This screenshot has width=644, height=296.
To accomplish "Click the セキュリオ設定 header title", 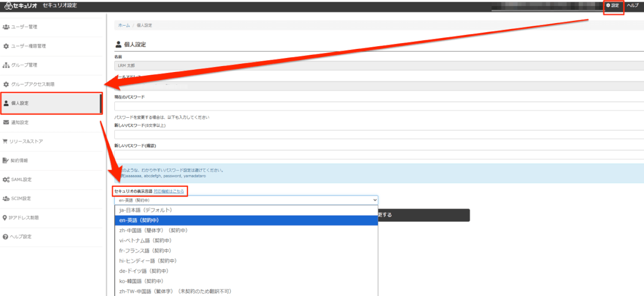I will click(60, 5).
